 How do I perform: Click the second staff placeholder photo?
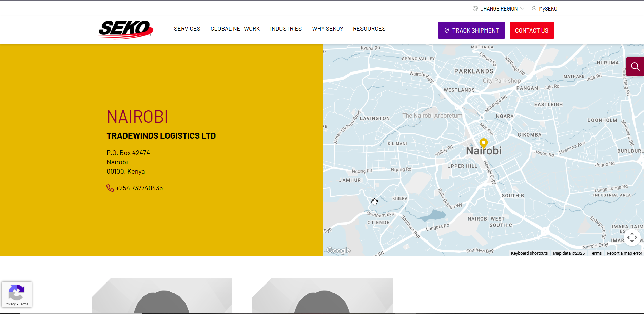pyautogui.click(x=322, y=295)
